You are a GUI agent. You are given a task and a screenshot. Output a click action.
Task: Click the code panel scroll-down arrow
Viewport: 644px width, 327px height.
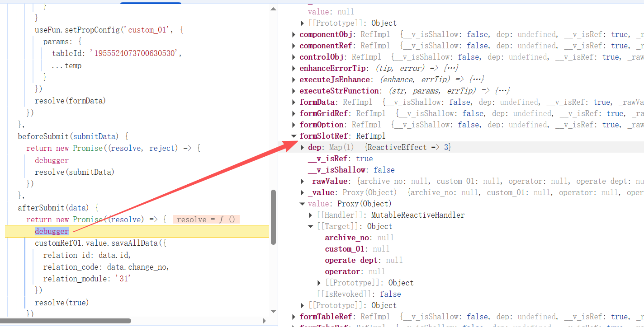point(273,311)
